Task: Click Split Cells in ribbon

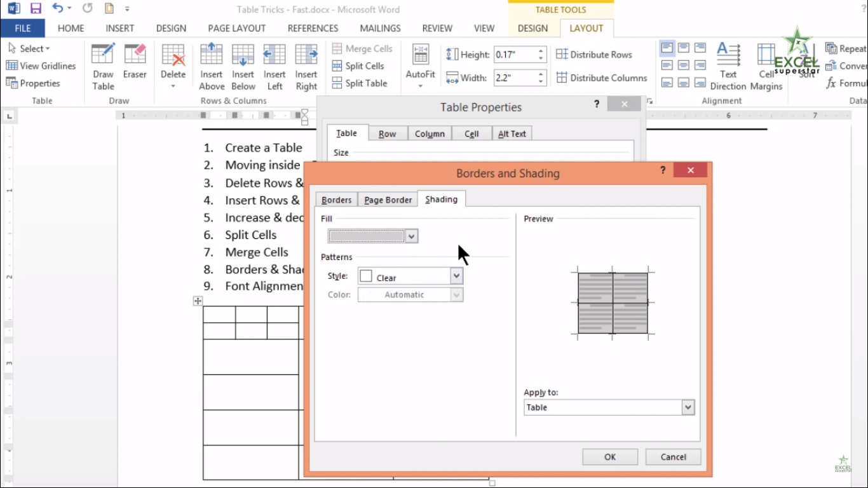Action: (358, 65)
